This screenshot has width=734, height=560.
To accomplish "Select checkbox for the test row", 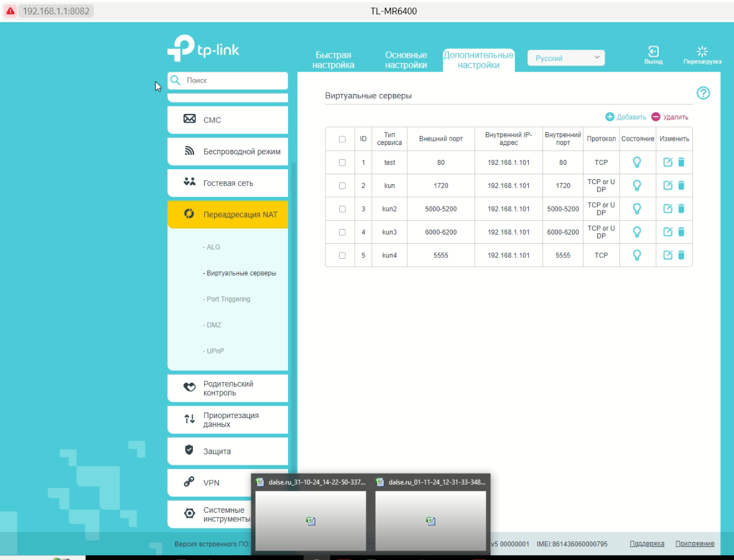I will [342, 162].
